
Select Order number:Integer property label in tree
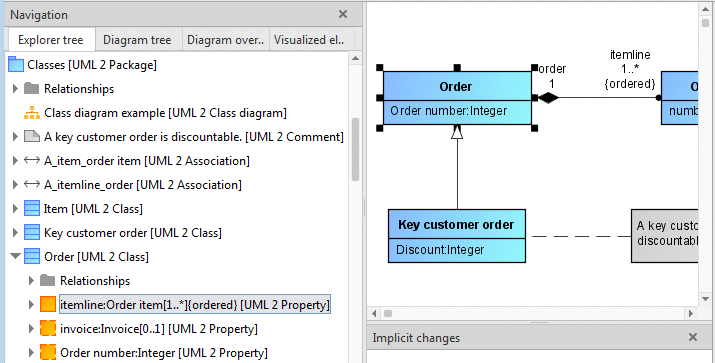click(164, 353)
